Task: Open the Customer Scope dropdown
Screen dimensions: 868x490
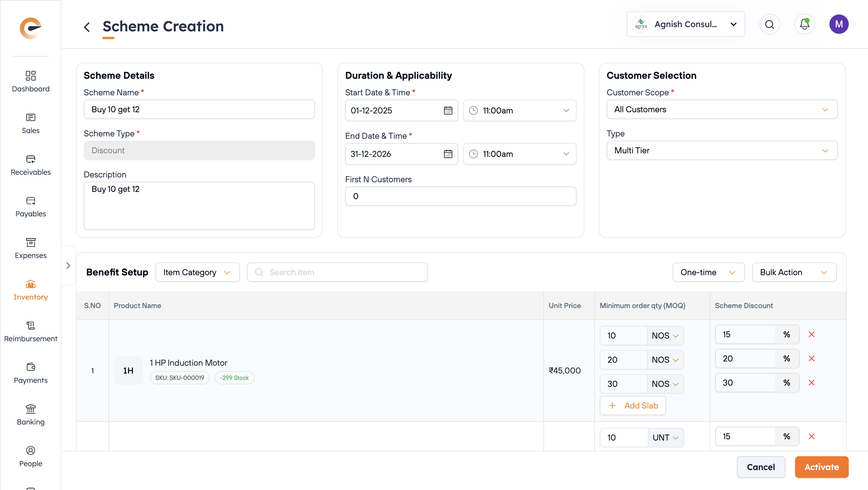Action: tap(722, 109)
